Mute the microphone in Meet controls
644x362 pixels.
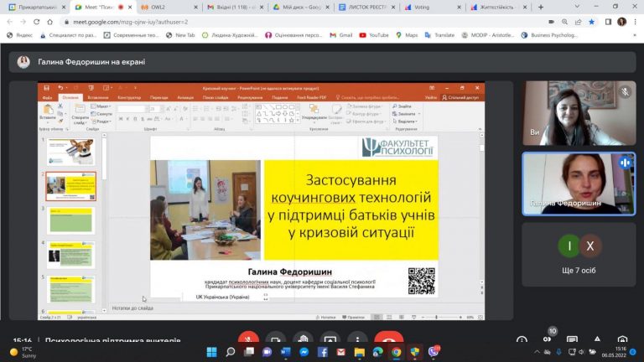coord(247,340)
